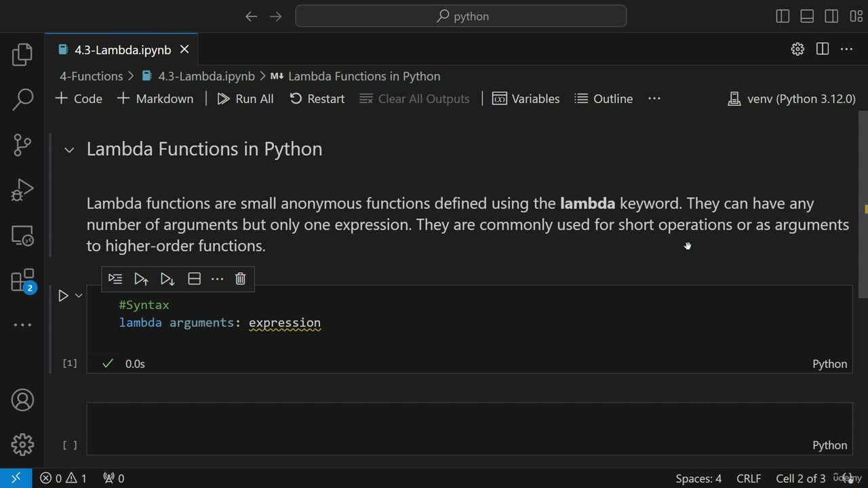Viewport: 868px width, 488px height.
Task: Go forward using the right arrow
Action: [x=275, y=16]
